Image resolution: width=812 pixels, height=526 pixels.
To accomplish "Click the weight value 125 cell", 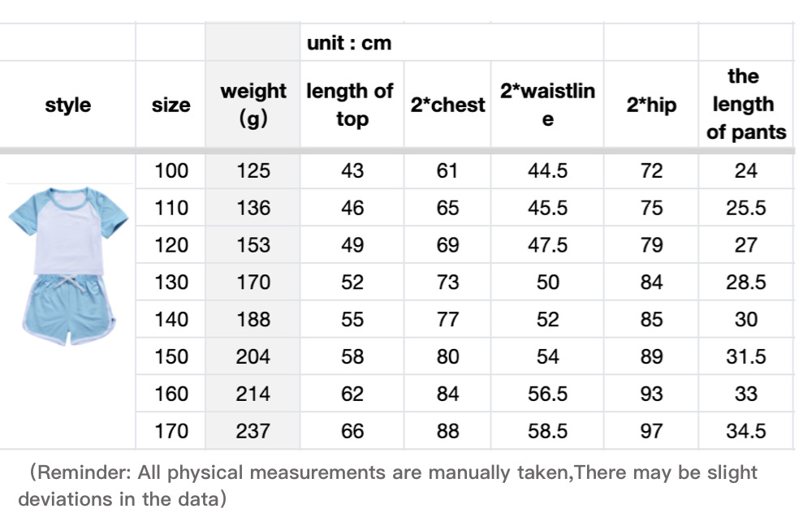I will click(x=253, y=170).
